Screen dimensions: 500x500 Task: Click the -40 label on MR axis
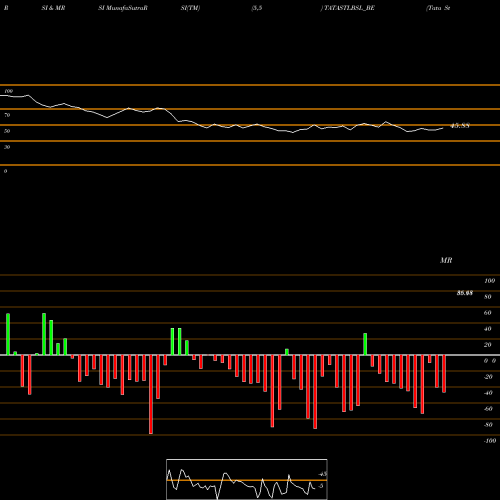(488, 393)
